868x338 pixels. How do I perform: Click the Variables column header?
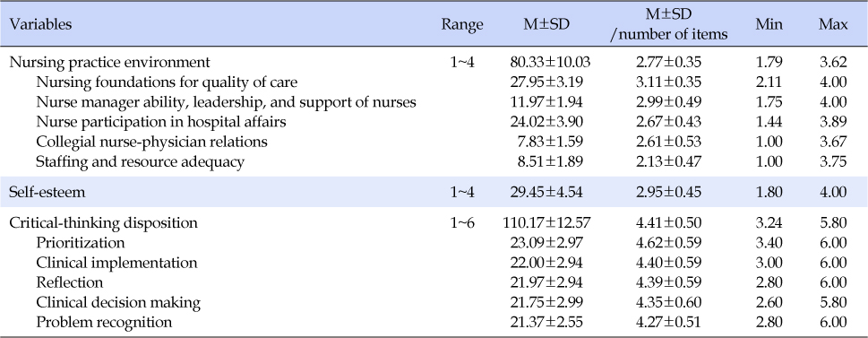click(x=41, y=25)
